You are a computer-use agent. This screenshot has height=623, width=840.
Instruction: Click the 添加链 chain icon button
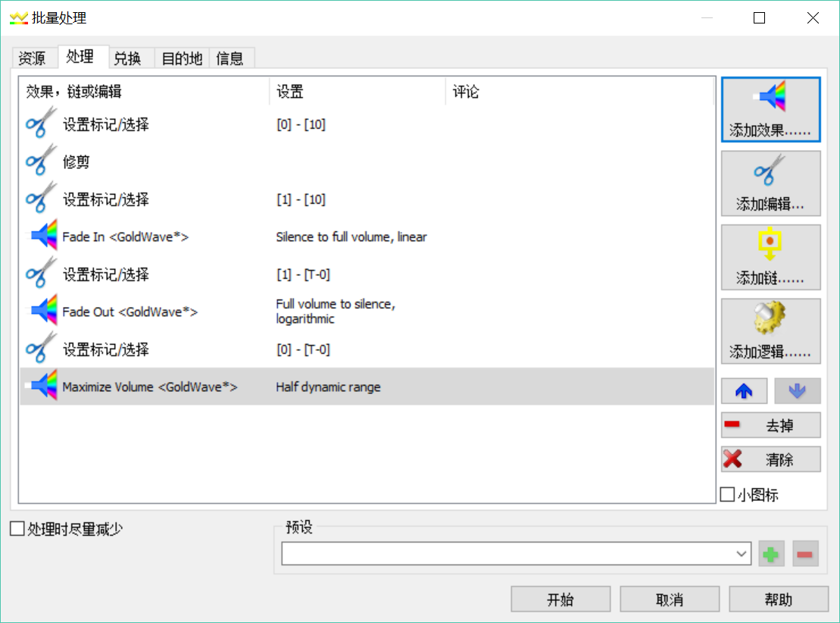(770, 256)
